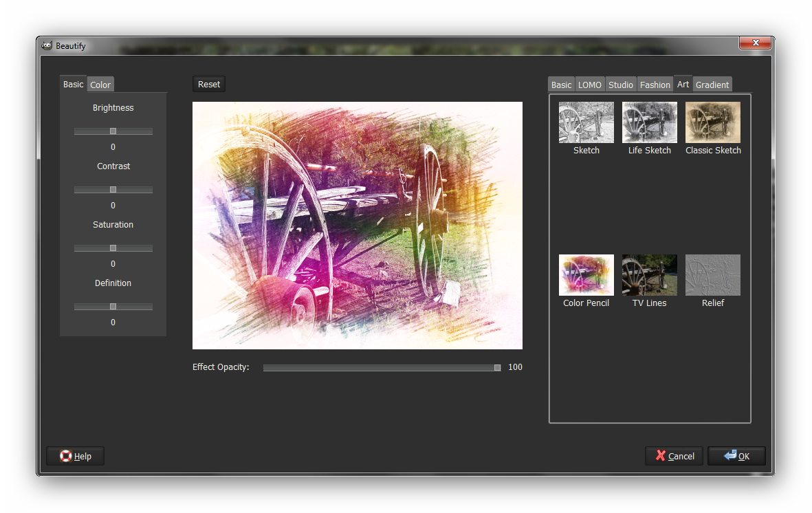Screen dimensions: 812x513
Task: Cancel the Beautify dialog
Action: point(674,456)
